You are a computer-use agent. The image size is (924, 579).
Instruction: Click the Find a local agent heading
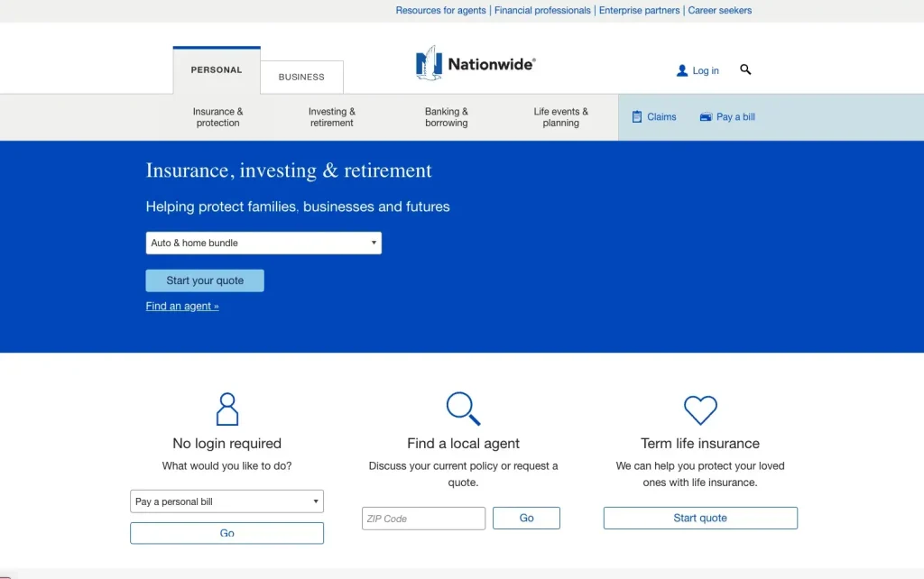[463, 443]
